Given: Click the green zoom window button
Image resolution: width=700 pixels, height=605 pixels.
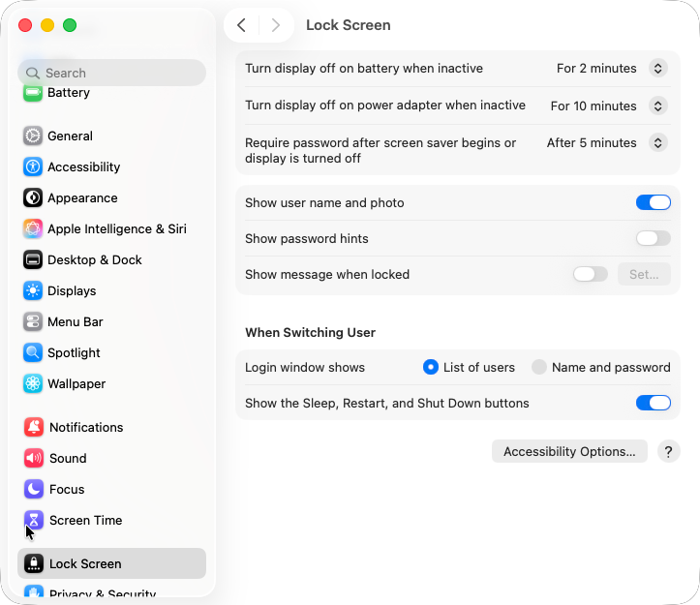Looking at the screenshot, I should pyautogui.click(x=70, y=25).
